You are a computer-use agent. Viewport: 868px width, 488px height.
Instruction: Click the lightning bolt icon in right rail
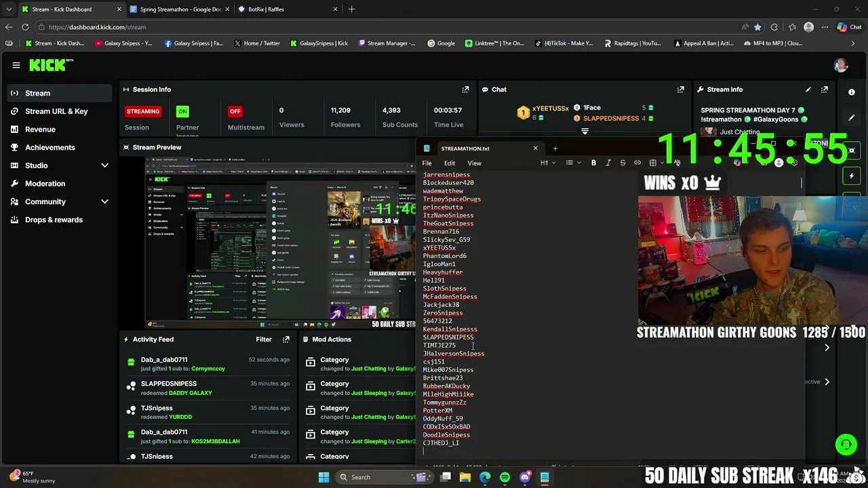852,176
